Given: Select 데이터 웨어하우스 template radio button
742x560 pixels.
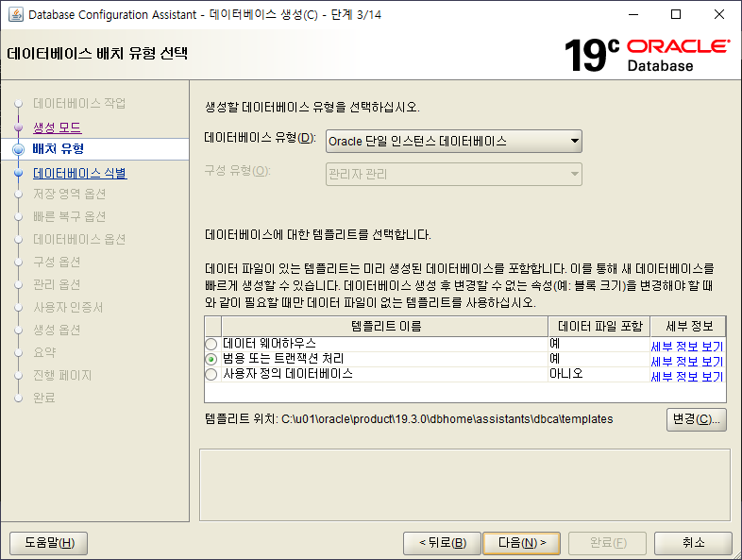Looking at the screenshot, I should [x=211, y=344].
